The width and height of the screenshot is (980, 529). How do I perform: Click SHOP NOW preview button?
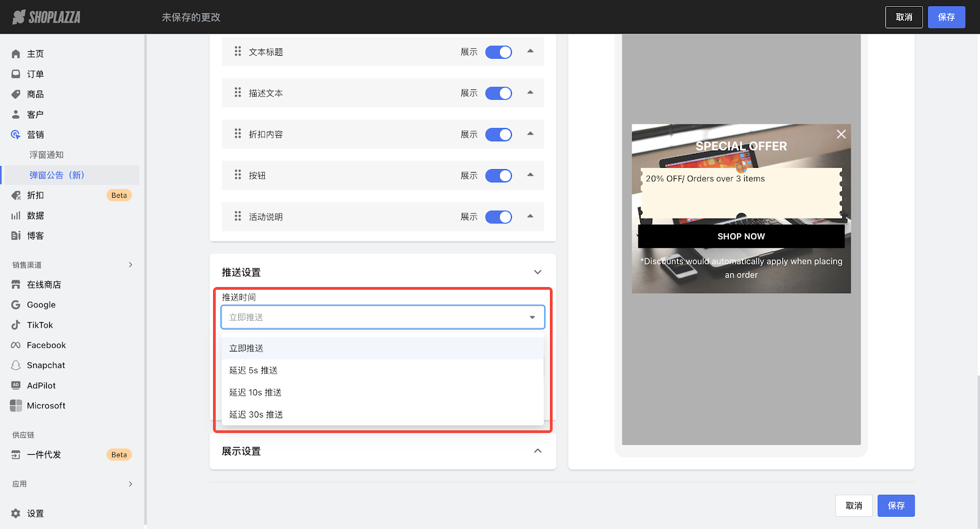[x=741, y=236]
